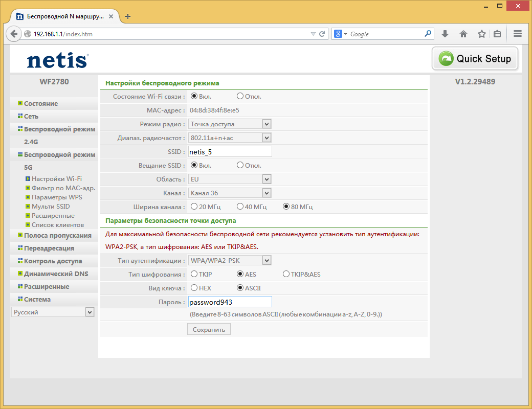Open Область region dropdown

(x=230, y=179)
